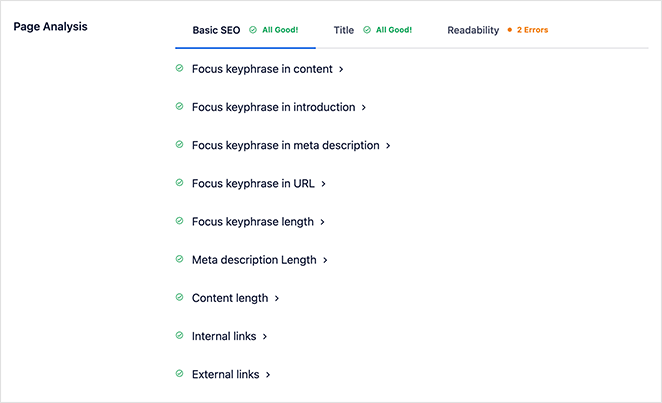Click the check icon for Focus keyphrase in content
This screenshot has height=403, width=662.
(x=179, y=68)
